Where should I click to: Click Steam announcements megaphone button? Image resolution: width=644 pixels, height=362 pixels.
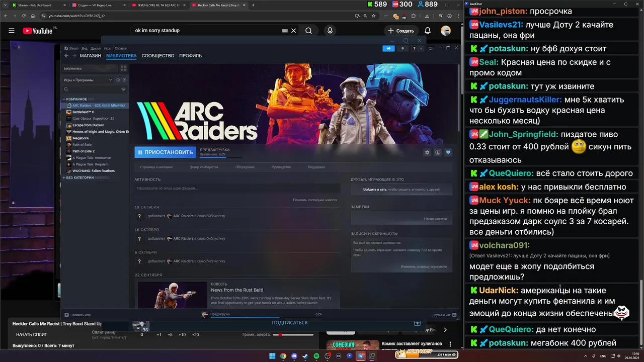tap(388, 48)
